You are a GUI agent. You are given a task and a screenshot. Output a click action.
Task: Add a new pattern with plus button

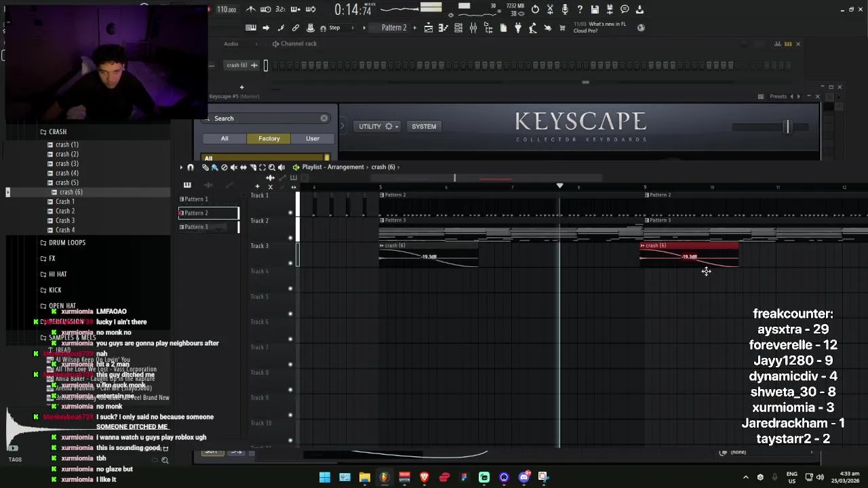click(x=414, y=28)
